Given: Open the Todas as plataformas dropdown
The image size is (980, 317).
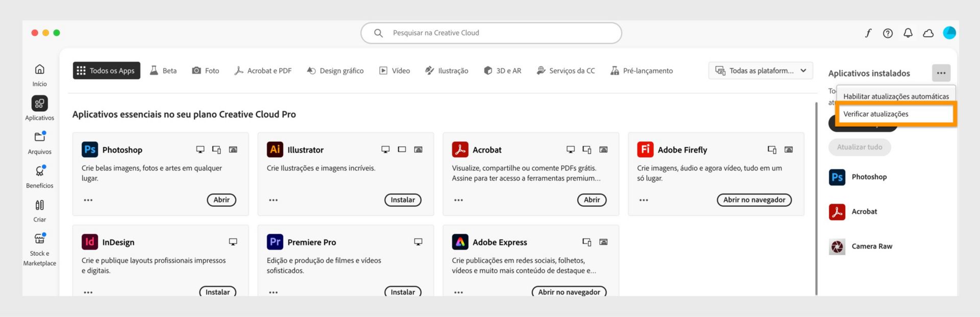Looking at the screenshot, I should [761, 70].
